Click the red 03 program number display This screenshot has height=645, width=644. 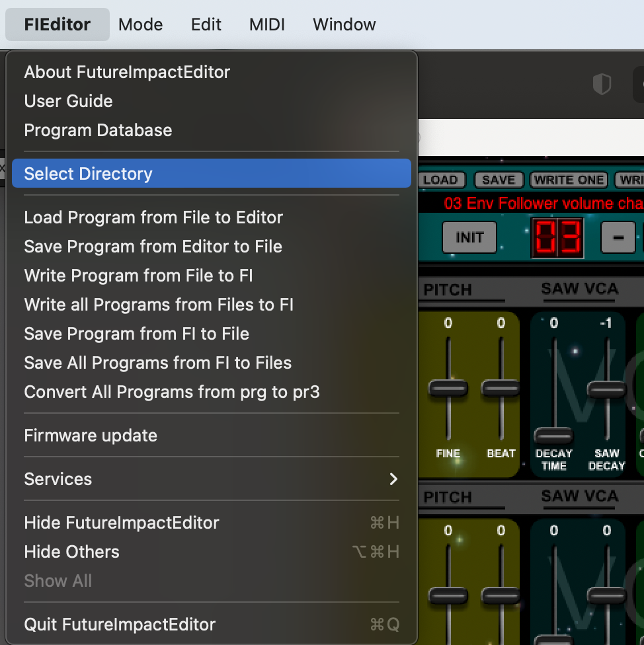[x=557, y=238]
